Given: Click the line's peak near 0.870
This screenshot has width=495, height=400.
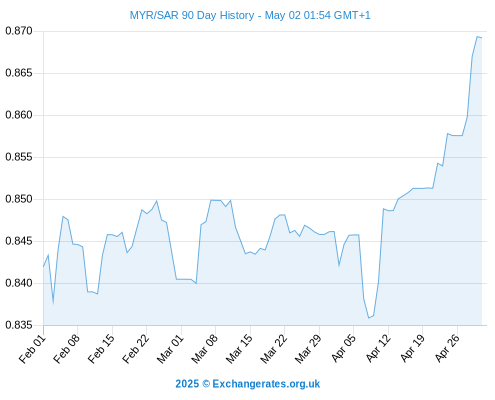Looking at the screenshot, I should (477, 37).
